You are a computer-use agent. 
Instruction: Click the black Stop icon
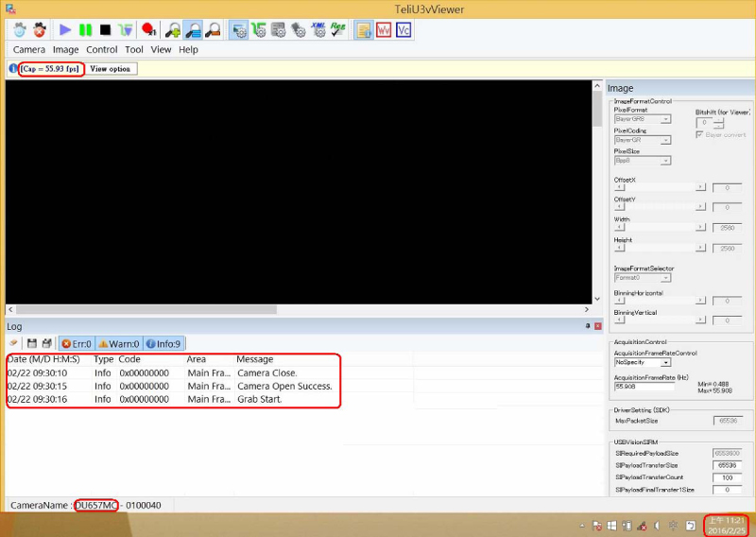pos(105,30)
